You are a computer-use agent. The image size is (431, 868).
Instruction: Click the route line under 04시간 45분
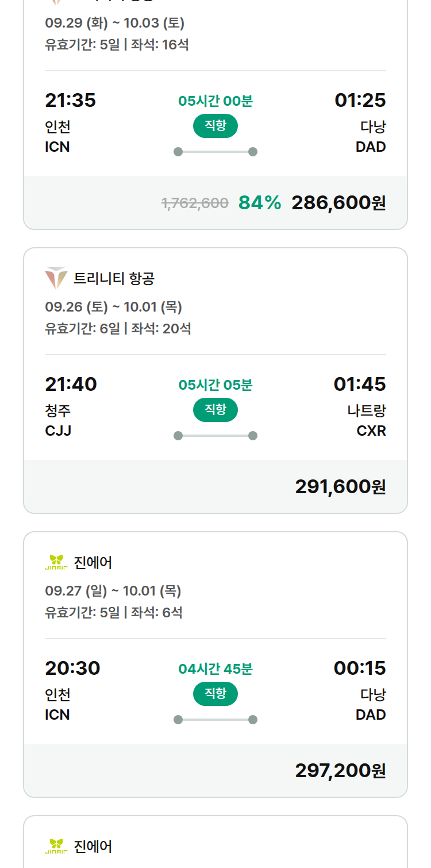pyautogui.click(x=215, y=720)
